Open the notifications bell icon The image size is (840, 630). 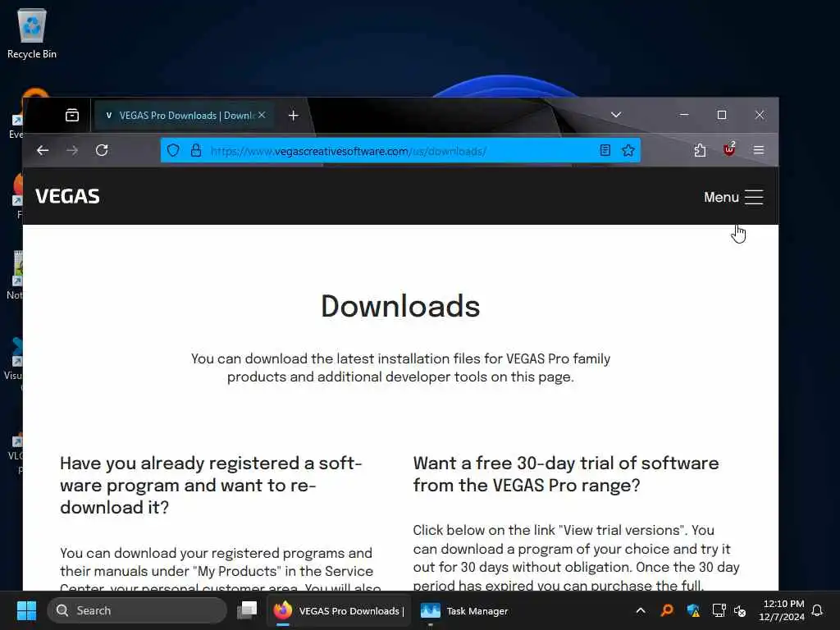(x=818, y=610)
